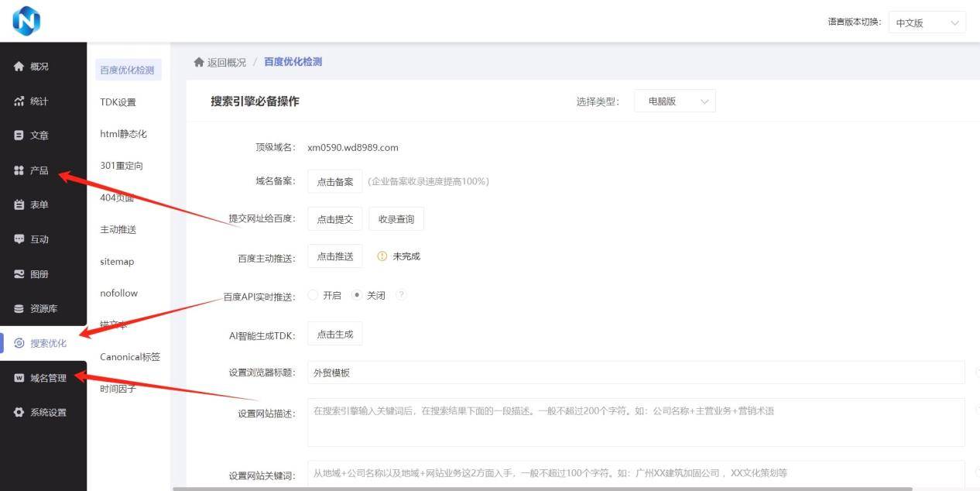Open TDK设置 in the submenu
Viewport: 980px width, 491px height.
click(118, 102)
